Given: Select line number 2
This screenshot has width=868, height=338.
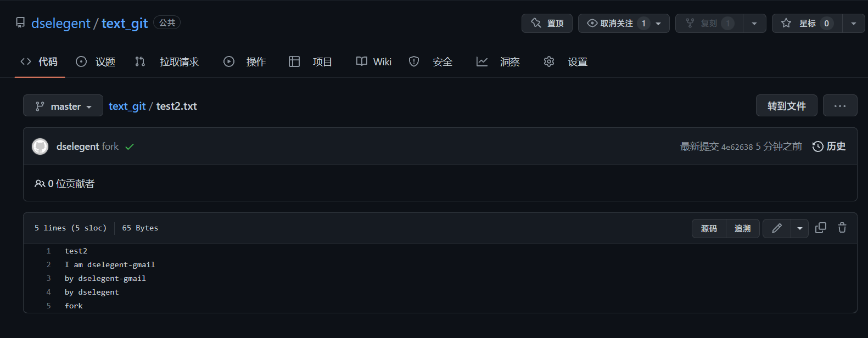Looking at the screenshot, I should coord(48,264).
